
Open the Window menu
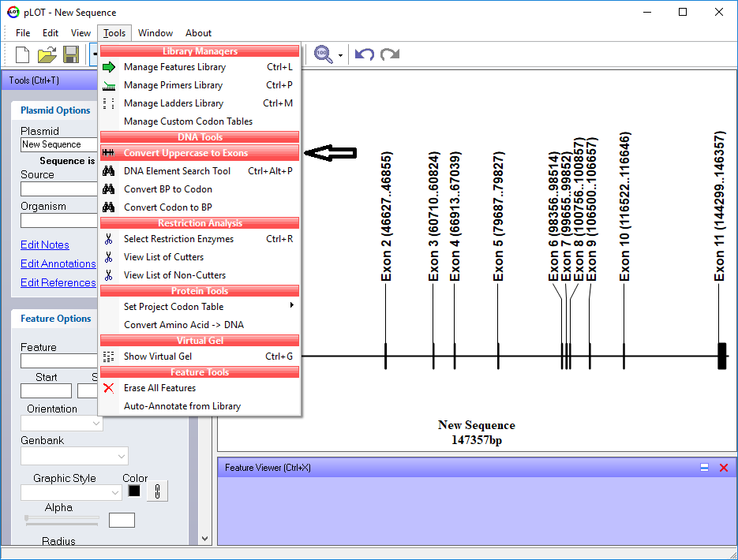155,33
